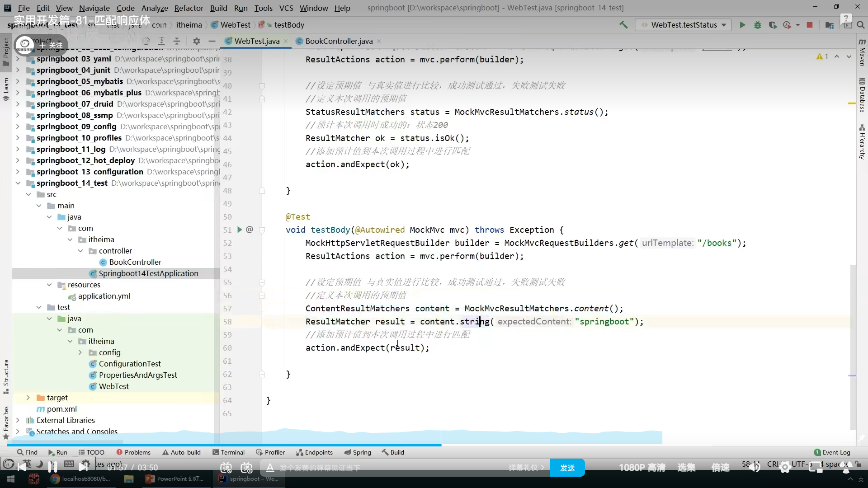868x488 pixels.
Task: Expand the target folder
Action: 28,398
